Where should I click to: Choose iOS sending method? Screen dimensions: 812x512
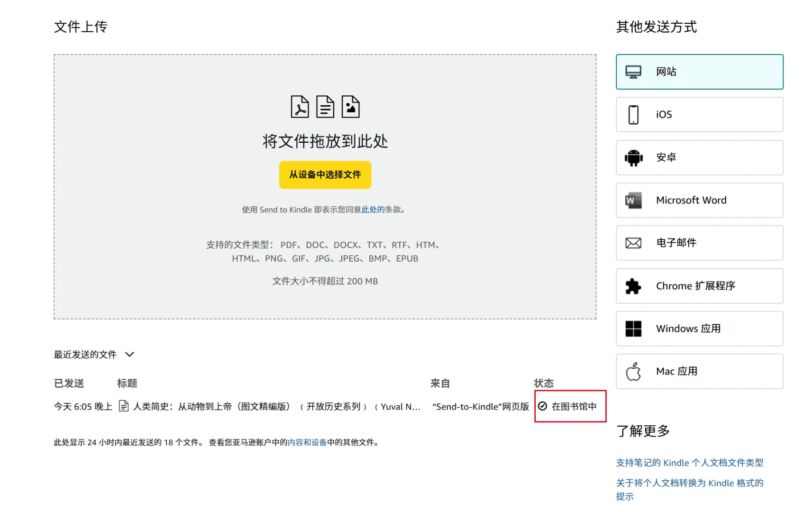coord(699,115)
